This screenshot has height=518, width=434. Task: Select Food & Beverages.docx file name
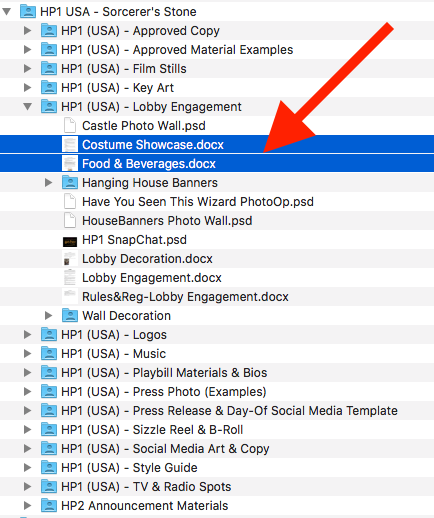coord(149,164)
